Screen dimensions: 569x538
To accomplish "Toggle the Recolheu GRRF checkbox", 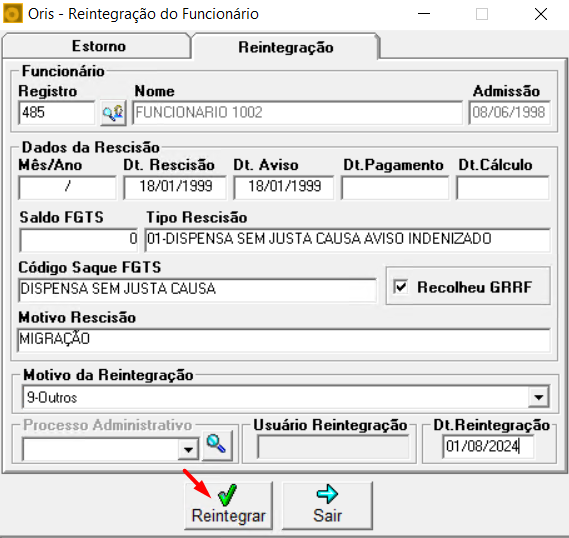I will (x=401, y=287).
